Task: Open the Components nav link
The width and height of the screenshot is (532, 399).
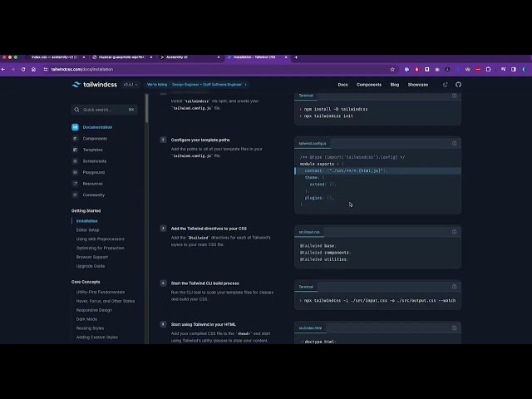Action: 369,85
